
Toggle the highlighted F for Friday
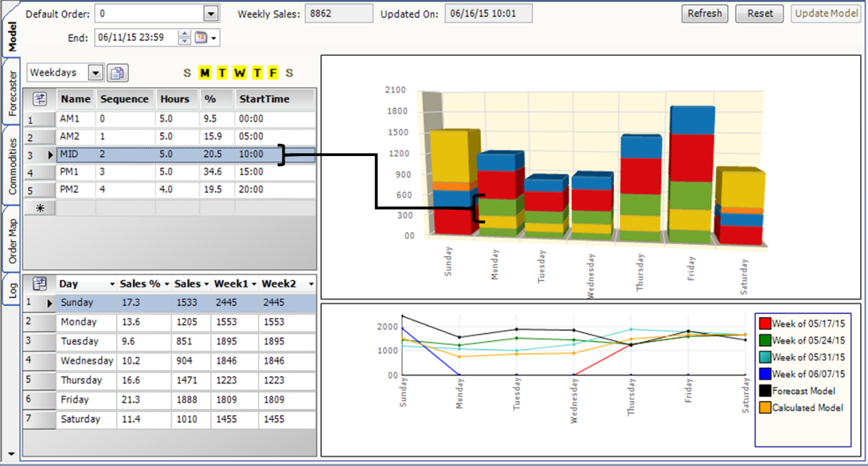click(273, 73)
